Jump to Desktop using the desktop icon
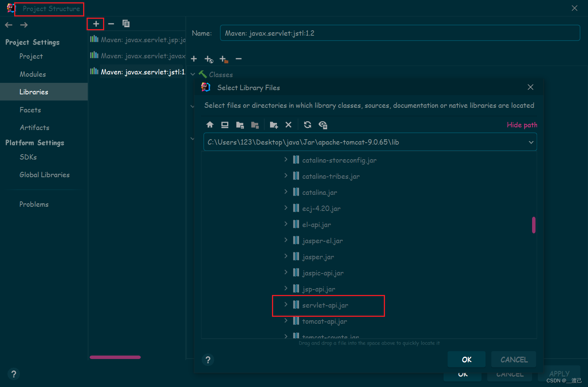Screen dimensions: 588x387 point(224,125)
